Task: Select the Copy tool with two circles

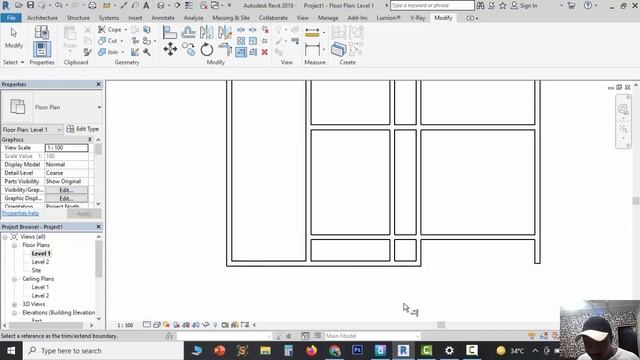Action: tap(188, 49)
